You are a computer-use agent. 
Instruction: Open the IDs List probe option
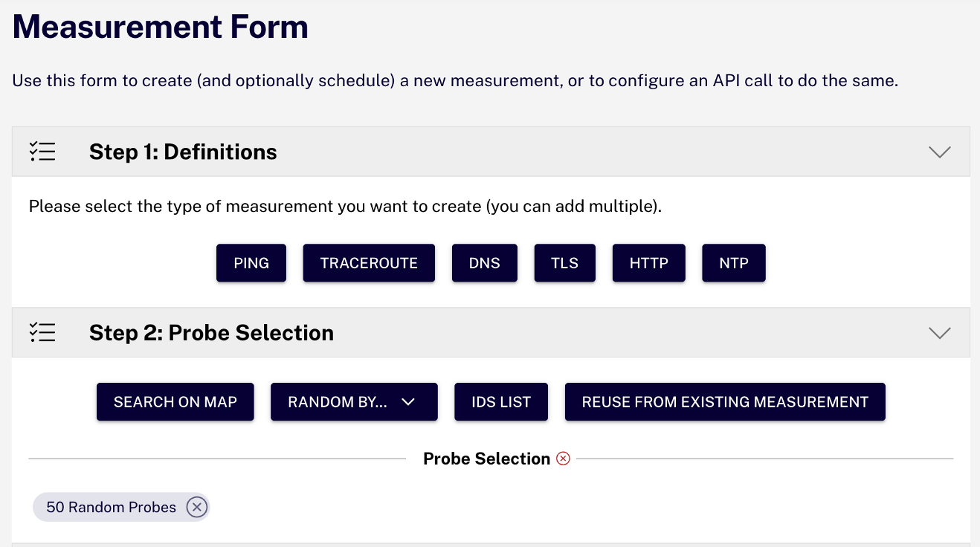(x=501, y=402)
